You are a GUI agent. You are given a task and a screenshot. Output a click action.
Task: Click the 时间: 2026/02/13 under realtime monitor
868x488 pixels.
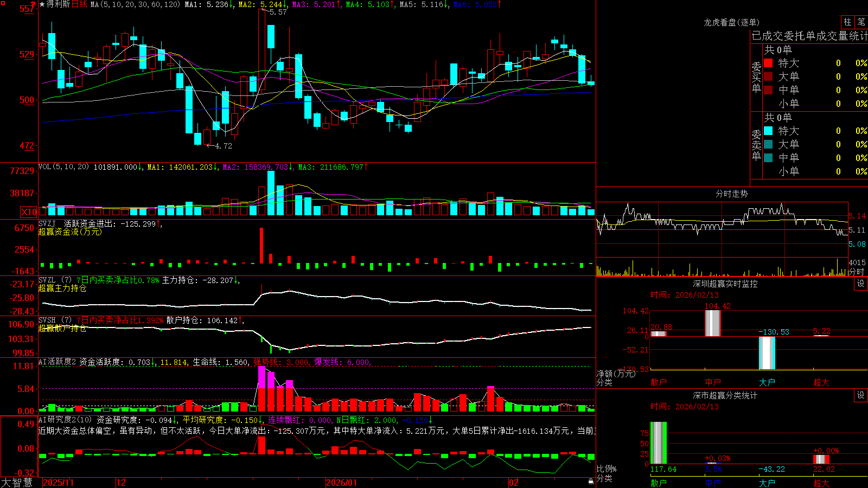[x=685, y=295]
